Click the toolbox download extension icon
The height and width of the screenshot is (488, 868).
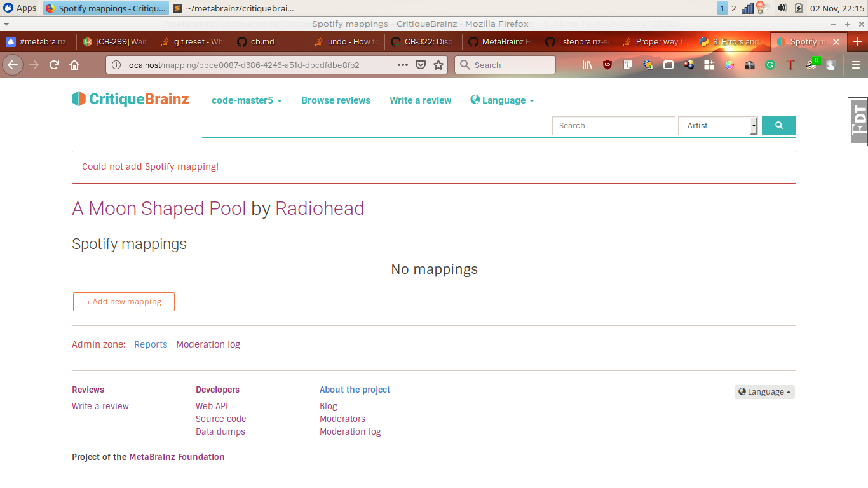pyautogui.click(x=750, y=65)
